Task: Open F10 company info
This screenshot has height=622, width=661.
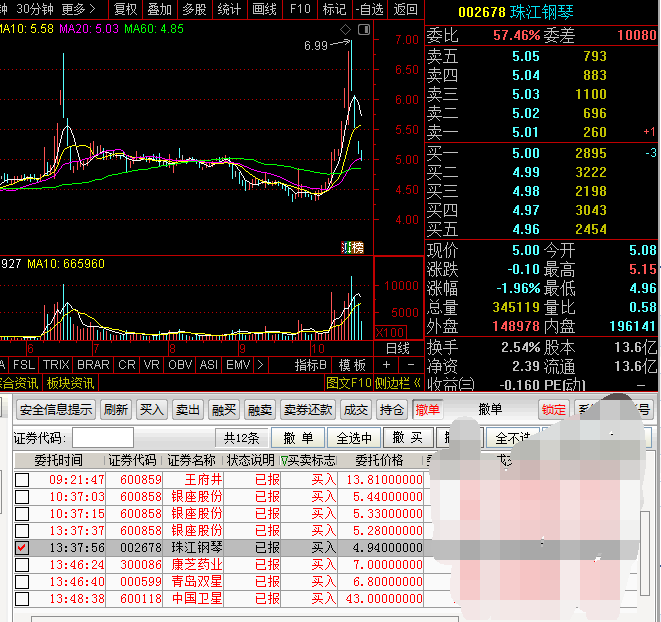Action: pos(300,9)
